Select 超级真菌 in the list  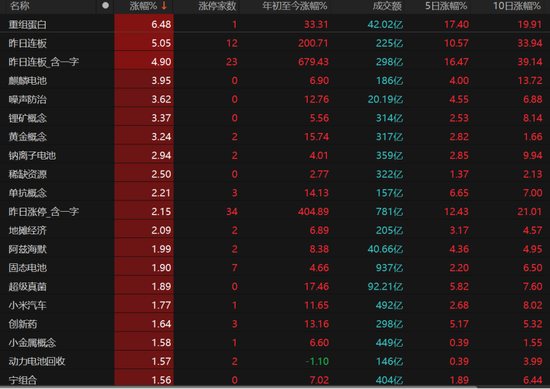tap(28, 287)
